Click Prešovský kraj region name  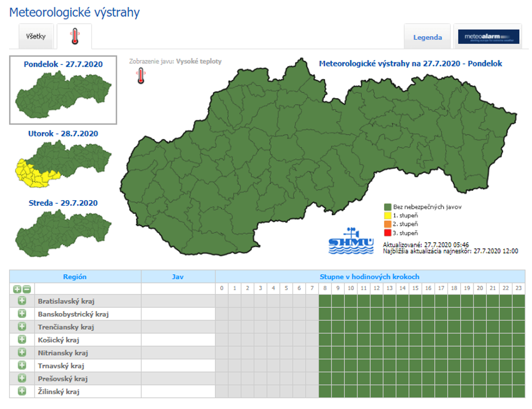coord(63,379)
